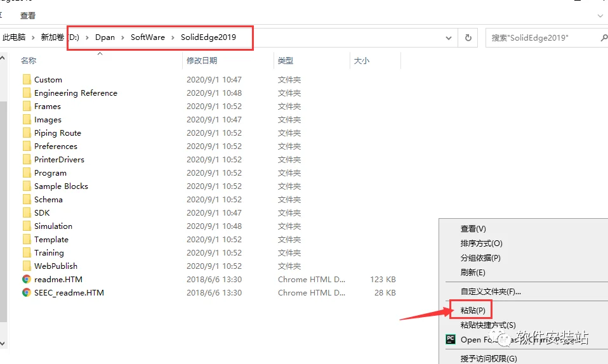Screen dimensions: 608x364
Task: Expand the chevron after SoftWare in path
Action: 173,37
